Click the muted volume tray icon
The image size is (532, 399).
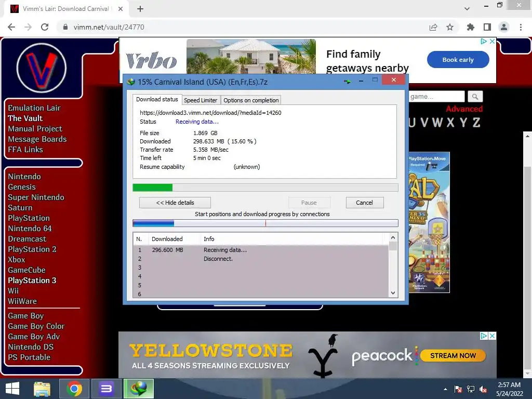[x=484, y=389]
